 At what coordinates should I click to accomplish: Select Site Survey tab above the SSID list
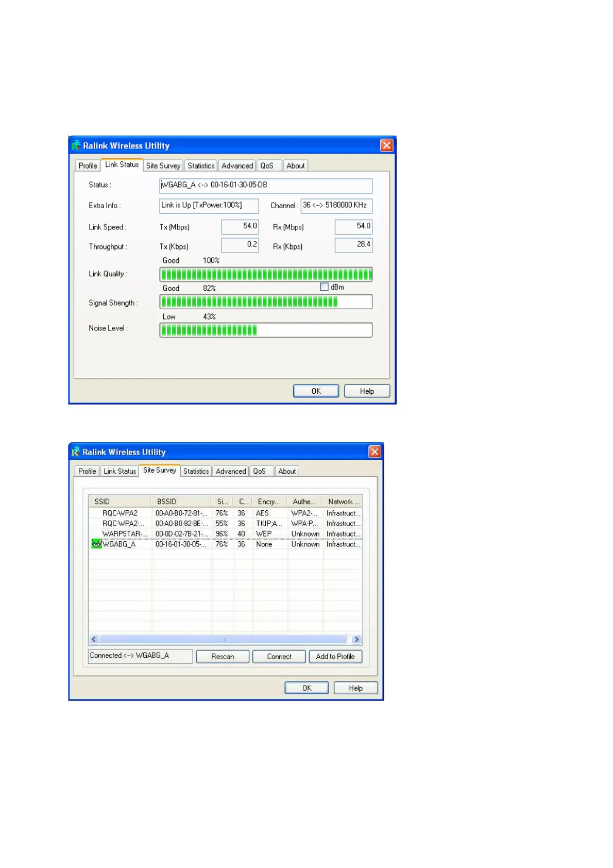click(160, 470)
